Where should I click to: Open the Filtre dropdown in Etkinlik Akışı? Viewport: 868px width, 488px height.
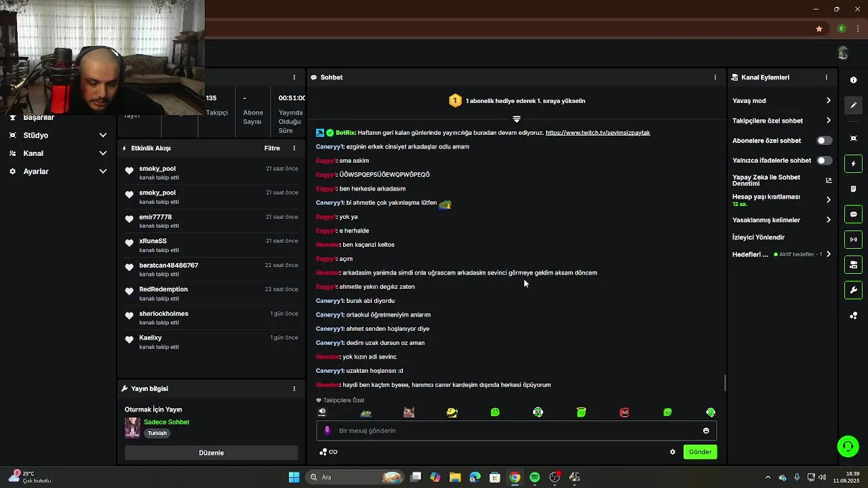272,148
